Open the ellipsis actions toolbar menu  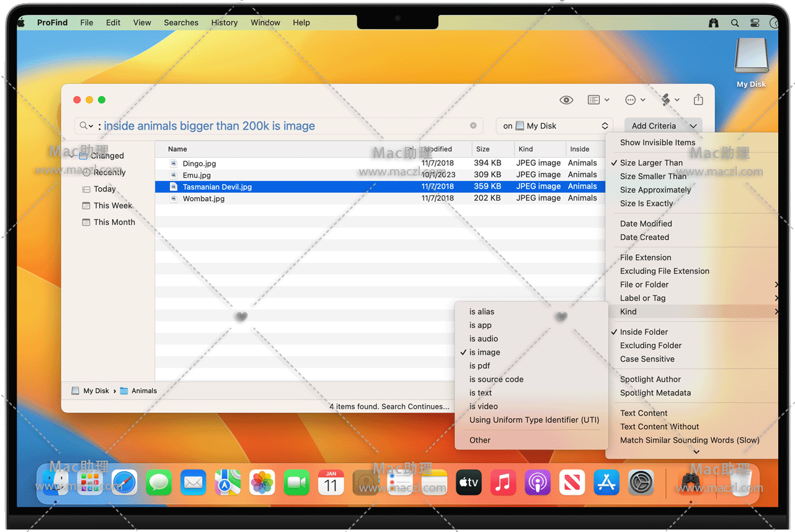click(x=634, y=100)
